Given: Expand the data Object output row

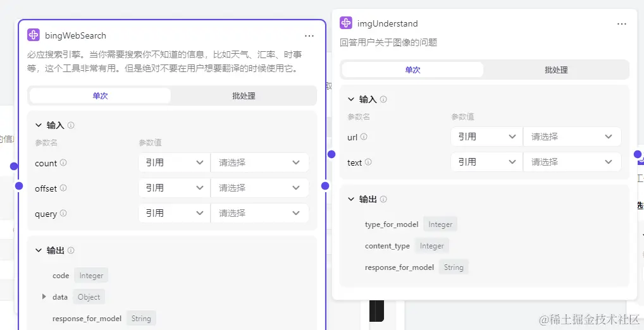Looking at the screenshot, I should click(44, 296).
